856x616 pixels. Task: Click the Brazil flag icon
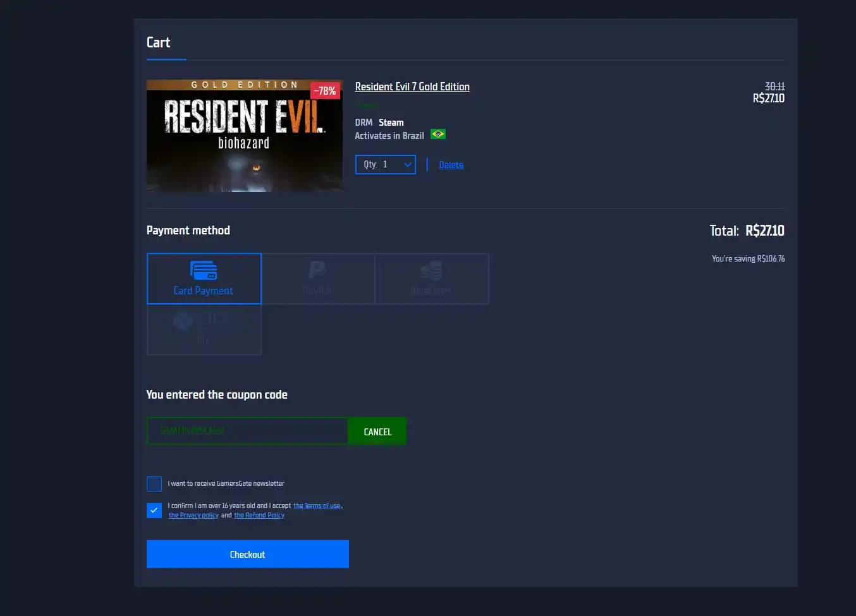(438, 134)
